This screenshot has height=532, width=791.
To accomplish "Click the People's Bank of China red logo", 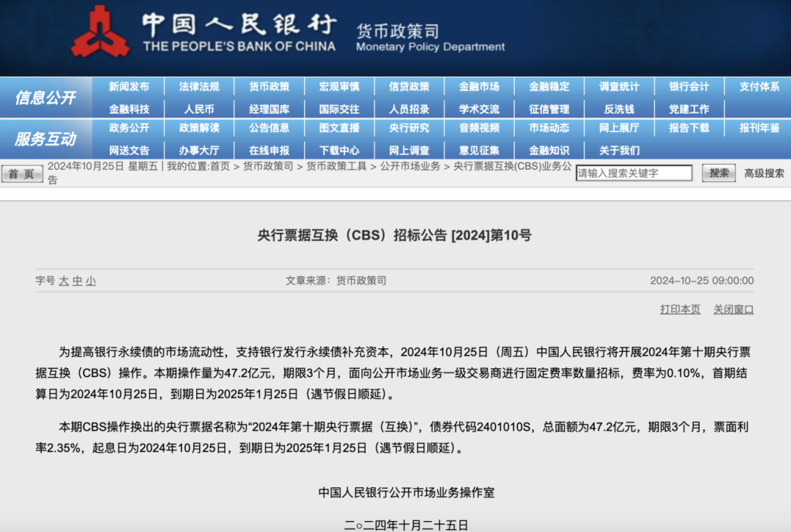I will 100,32.
